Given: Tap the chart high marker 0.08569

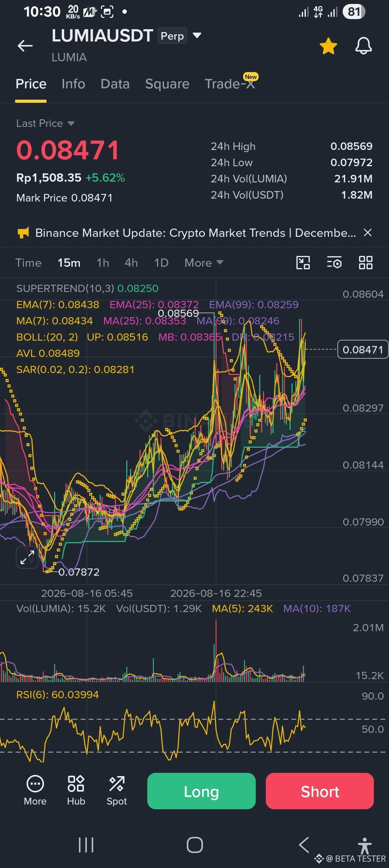Looking at the screenshot, I should 178,313.
